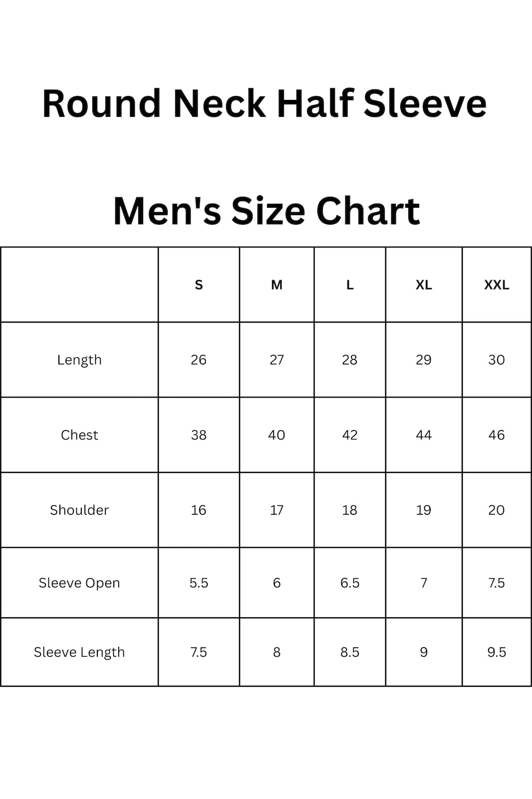Select the Chest row label
The height and width of the screenshot is (799, 532).
pyautogui.click(x=79, y=435)
